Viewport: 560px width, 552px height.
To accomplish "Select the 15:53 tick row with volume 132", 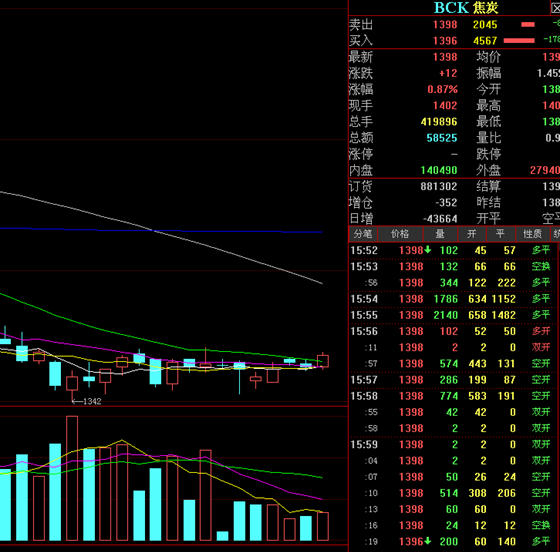I will click(453, 267).
